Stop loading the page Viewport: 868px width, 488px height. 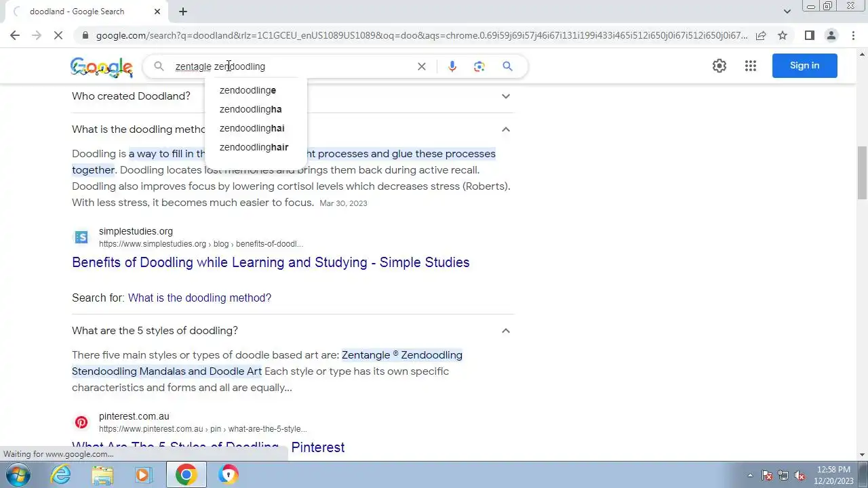tap(58, 35)
